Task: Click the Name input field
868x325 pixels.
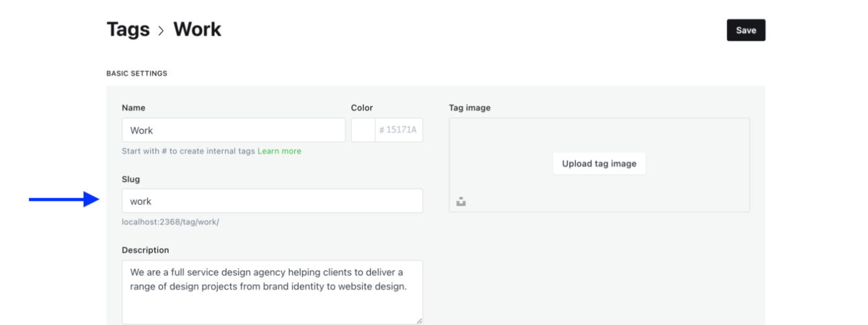Action: [234, 130]
